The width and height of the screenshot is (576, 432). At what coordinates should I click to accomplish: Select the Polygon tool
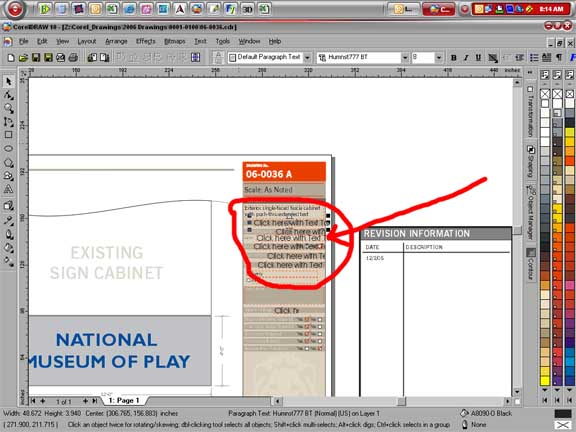(x=8, y=162)
